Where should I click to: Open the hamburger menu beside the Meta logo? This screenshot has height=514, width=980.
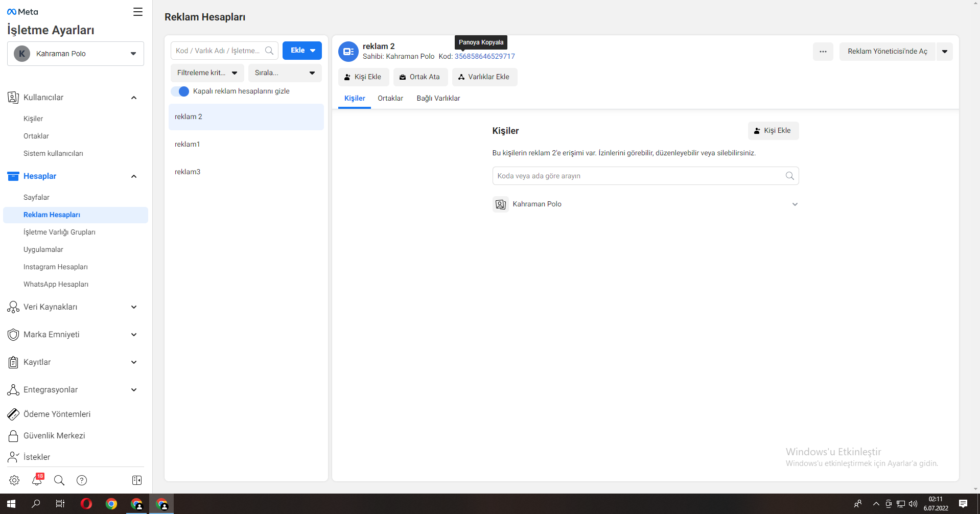tap(138, 12)
